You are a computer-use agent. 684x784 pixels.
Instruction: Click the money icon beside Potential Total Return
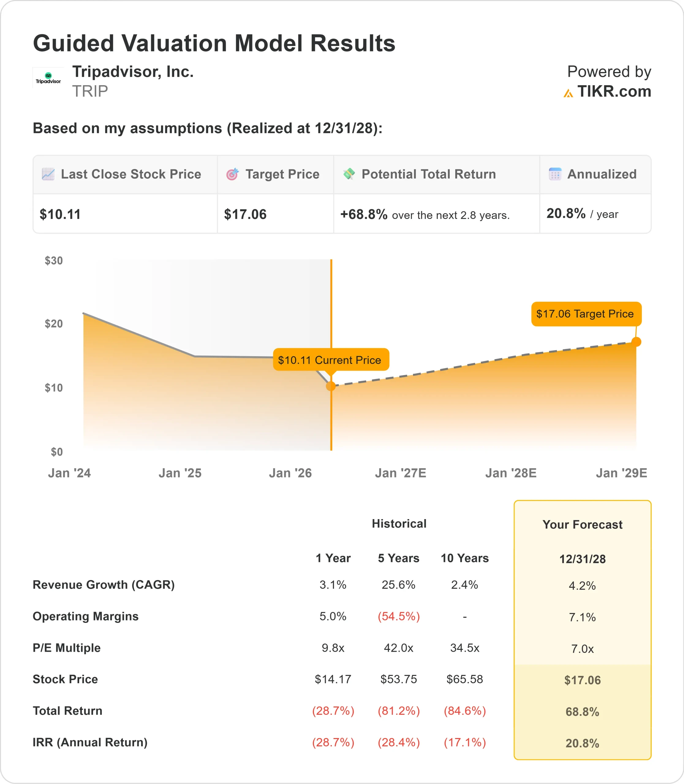349,174
